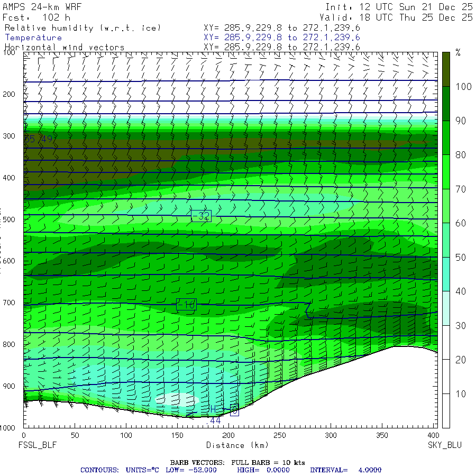This screenshot has width=476, height=476.
Task: Select the blue Temperature legend label
Action: tap(33, 38)
